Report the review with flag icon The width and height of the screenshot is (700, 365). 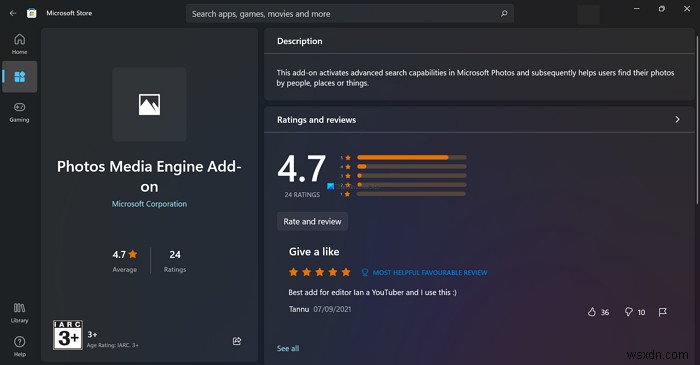[662, 312]
